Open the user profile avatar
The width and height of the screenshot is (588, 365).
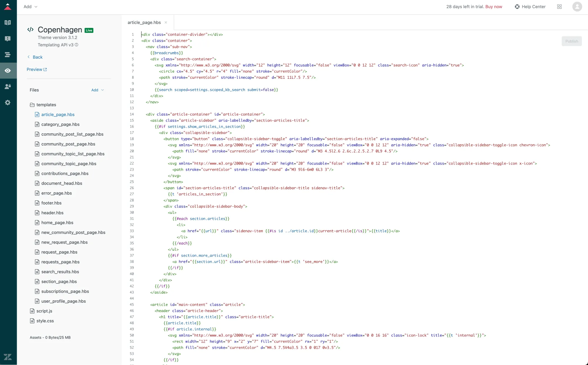coord(577,7)
